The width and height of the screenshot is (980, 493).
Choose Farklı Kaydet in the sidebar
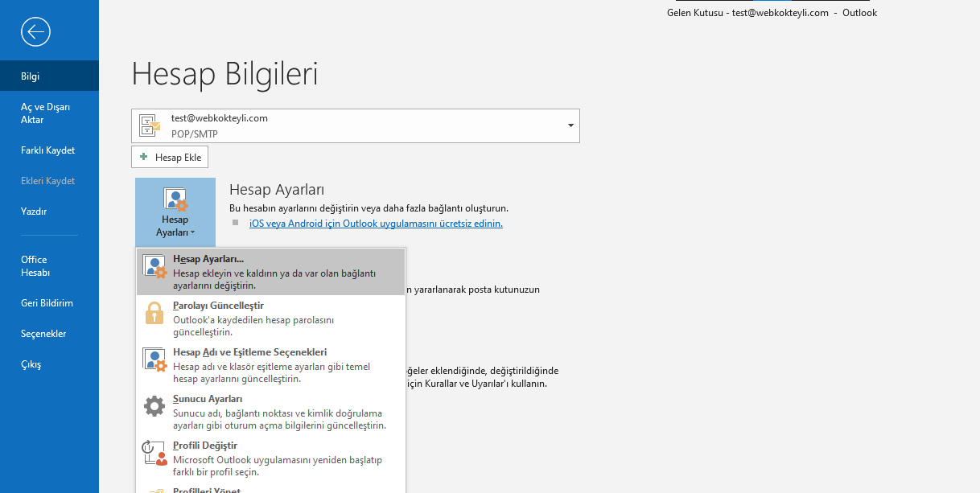[49, 150]
